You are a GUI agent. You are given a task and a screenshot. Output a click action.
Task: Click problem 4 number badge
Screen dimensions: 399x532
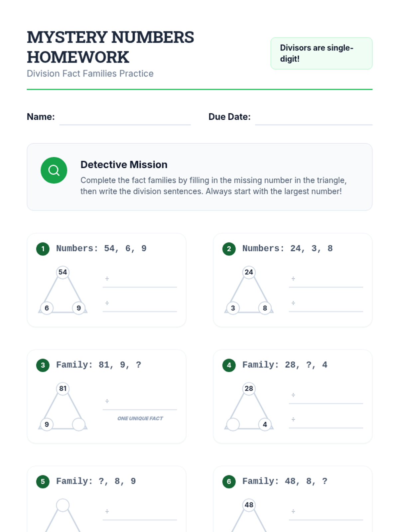click(x=229, y=365)
